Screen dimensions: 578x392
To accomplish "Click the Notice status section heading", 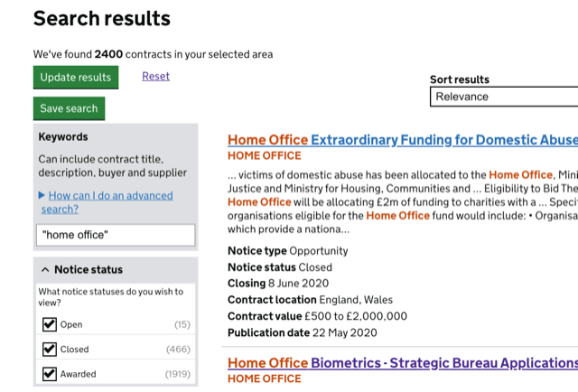I will click(89, 270).
